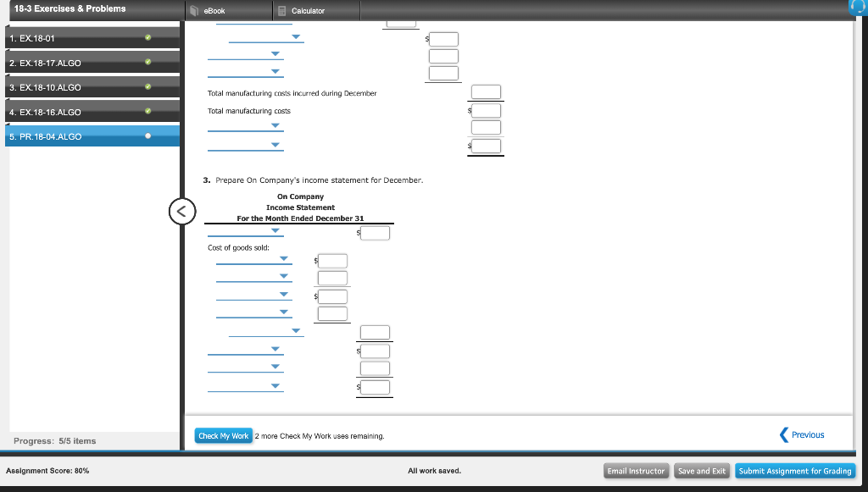Image resolution: width=868 pixels, height=492 pixels.
Task: Click Save and Exit button
Action: click(701, 471)
